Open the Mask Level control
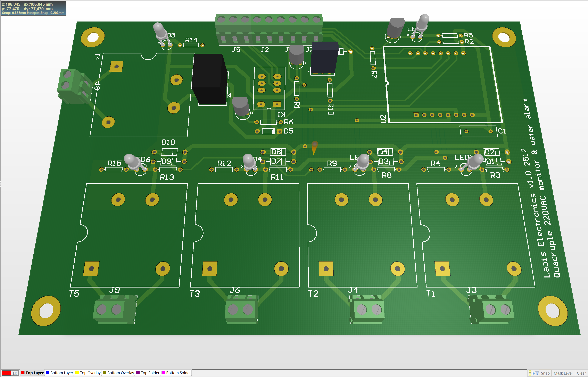Screen dimensions: 588x377 [x=563, y=373]
